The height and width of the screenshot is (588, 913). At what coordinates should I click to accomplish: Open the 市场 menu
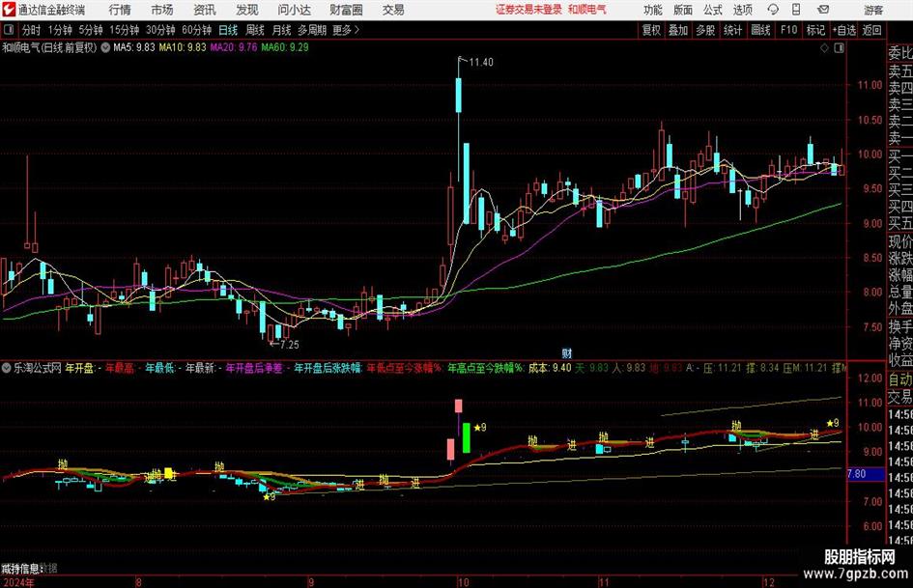click(x=162, y=10)
